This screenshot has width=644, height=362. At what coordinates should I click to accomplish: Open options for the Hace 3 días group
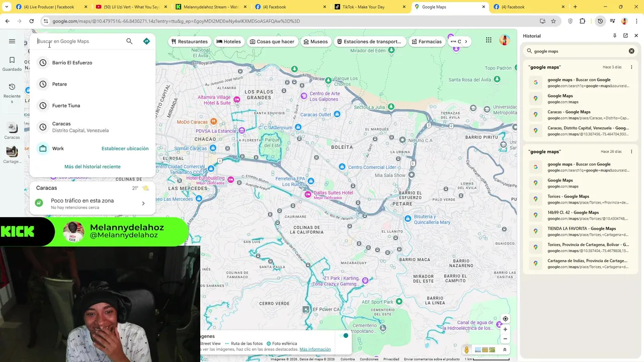point(631,67)
